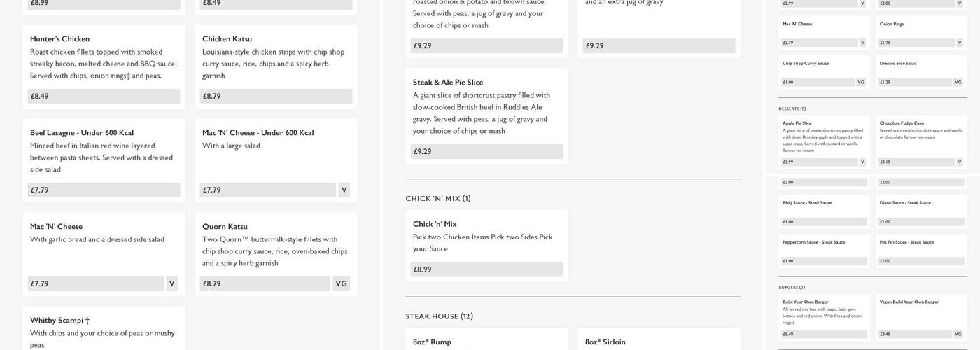Click the V badge on Mac 'N' Cheese Under 600 Kcal
The height and width of the screenshot is (350, 980).
pos(344,190)
